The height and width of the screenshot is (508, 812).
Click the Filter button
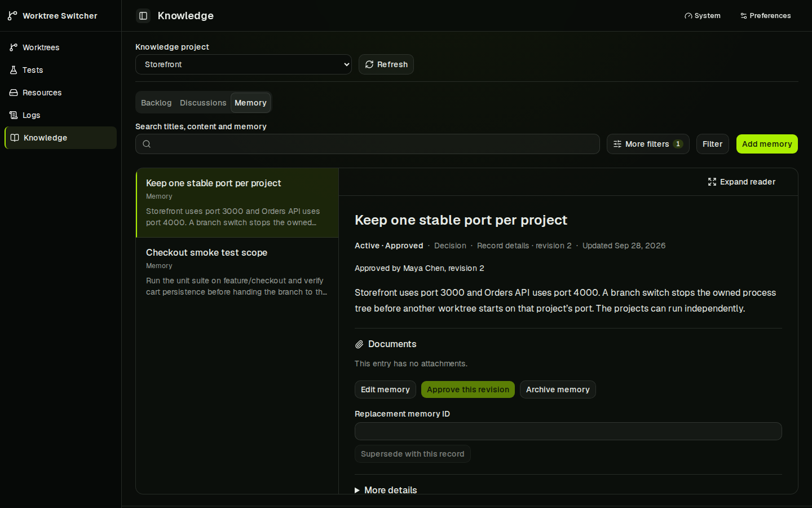[x=713, y=144]
